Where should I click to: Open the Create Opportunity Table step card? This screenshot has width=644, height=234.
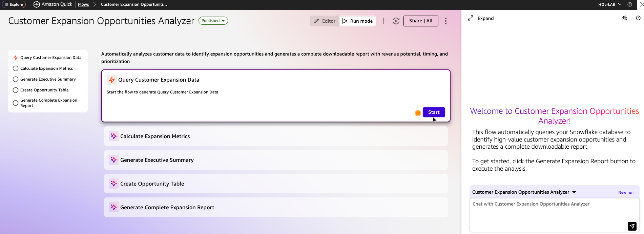276,184
